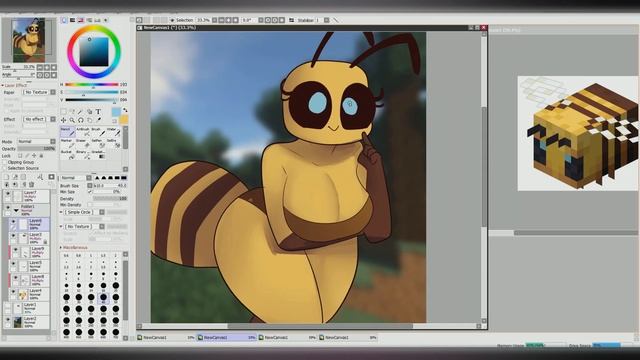
Task: Collapse Folder1 with its triangle
Action: [x=16, y=211]
